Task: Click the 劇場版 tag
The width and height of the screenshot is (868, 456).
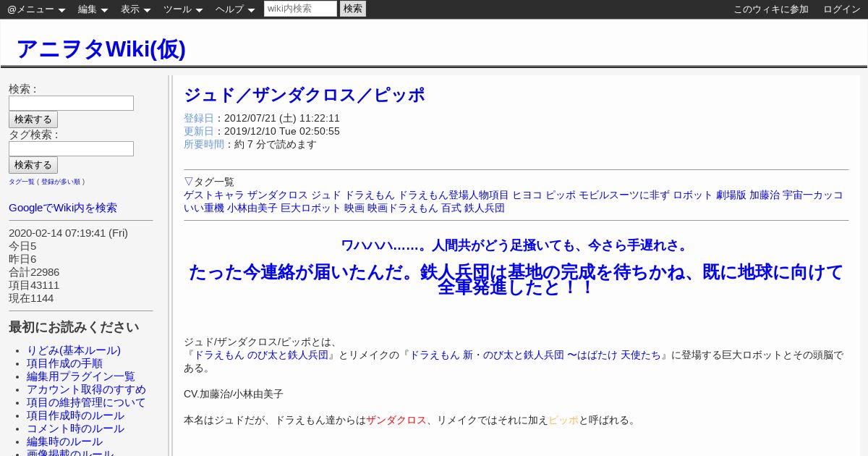Action: tap(731, 195)
